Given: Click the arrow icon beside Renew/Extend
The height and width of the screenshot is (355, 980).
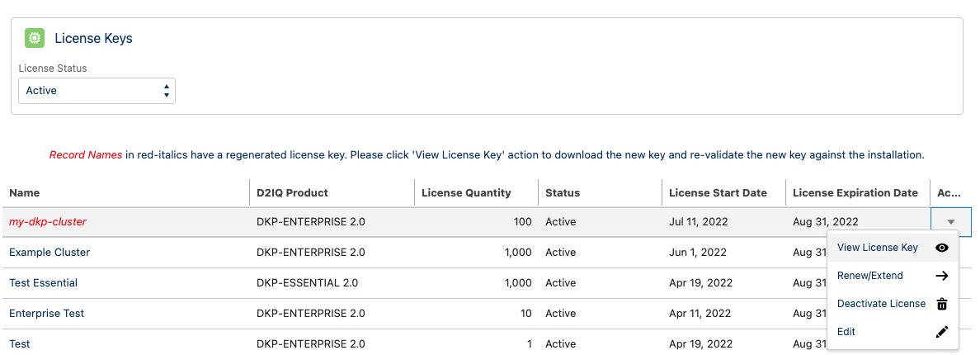Looking at the screenshot, I should (942, 276).
